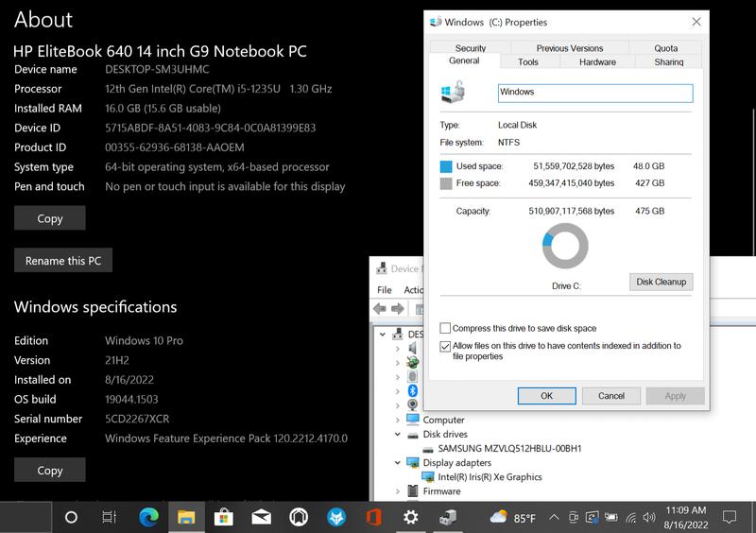Uncheck Allow files to have contents indexed
Screen dimensions: 756x533
(446, 347)
